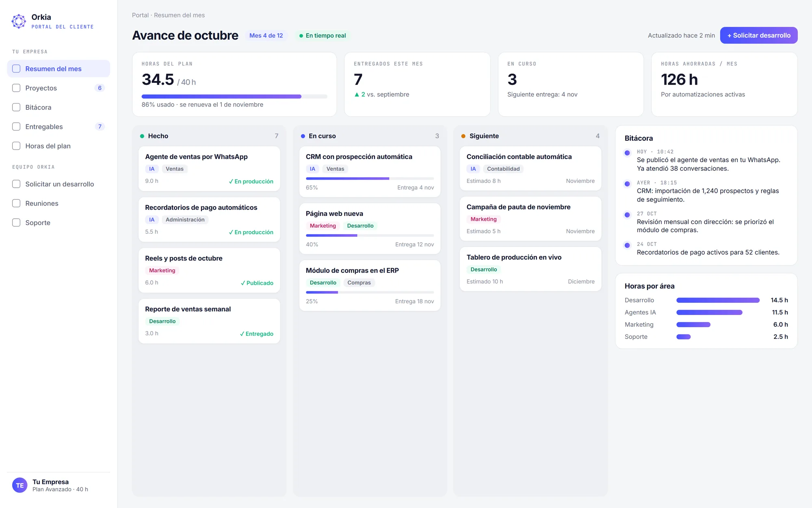Click the blue dot of En curso column
The height and width of the screenshot is (508, 812).
click(303, 136)
